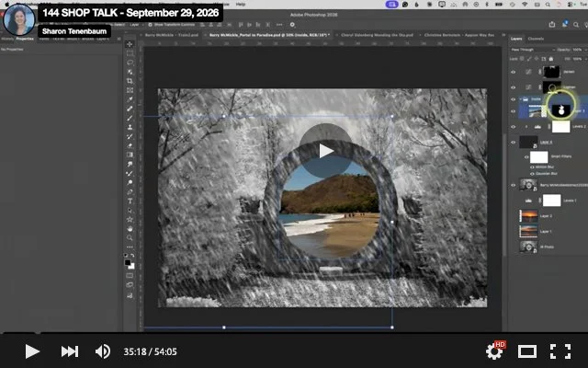Screen dimensions: 588x368
Task: Select the Eyedropper tool
Action: coord(130,99)
